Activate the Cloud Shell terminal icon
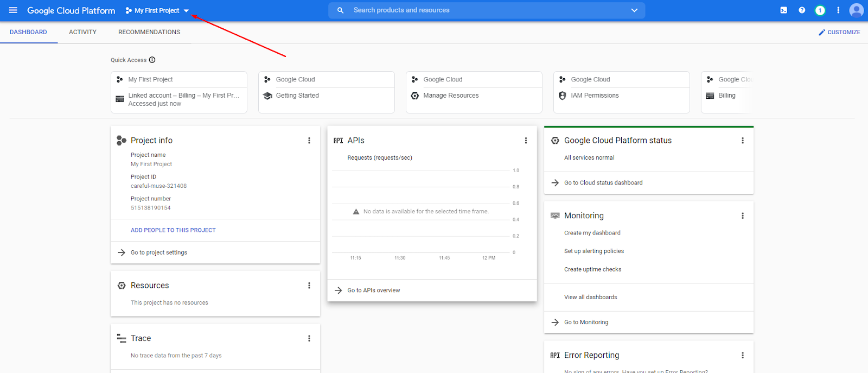Image resolution: width=868 pixels, height=373 pixels. (x=783, y=10)
